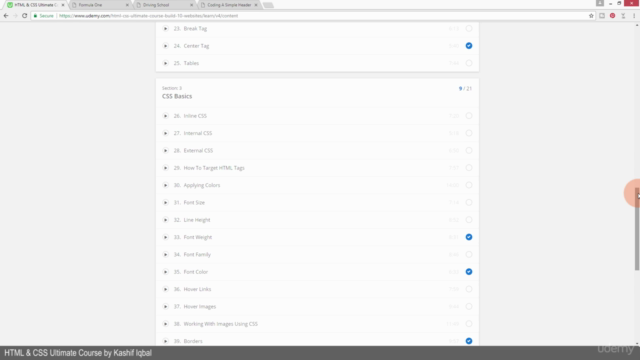Screen dimensions: 640x360
Task: Mark Font Family lecture as complete
Action: 469,255
